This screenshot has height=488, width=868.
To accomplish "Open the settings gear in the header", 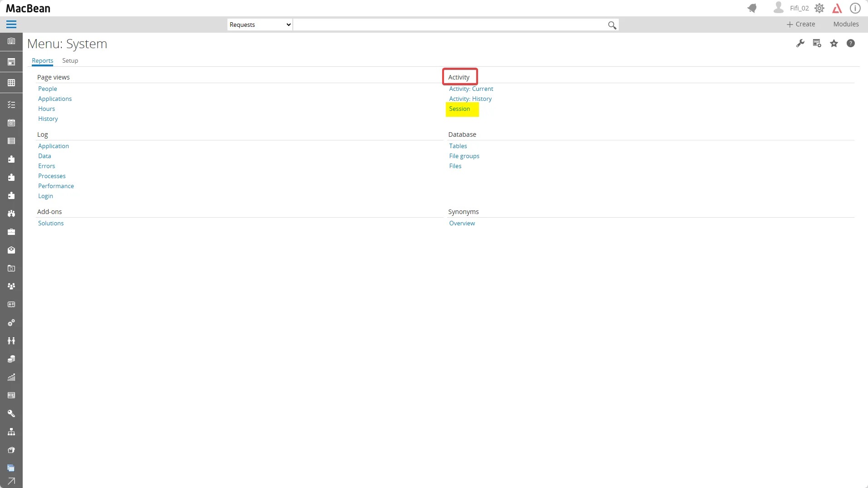I will [x=819, y=8].
